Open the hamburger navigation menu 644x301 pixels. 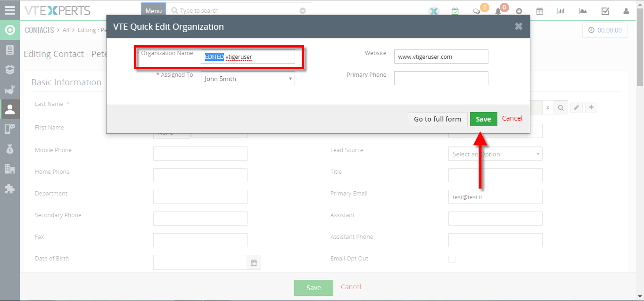pyautogui.click(x=9, y=10)
